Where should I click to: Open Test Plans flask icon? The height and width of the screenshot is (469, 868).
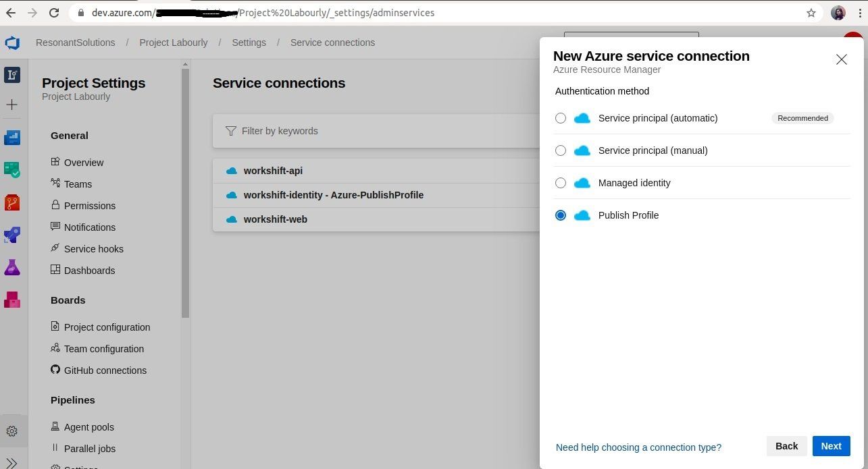(x=12, y=267)
